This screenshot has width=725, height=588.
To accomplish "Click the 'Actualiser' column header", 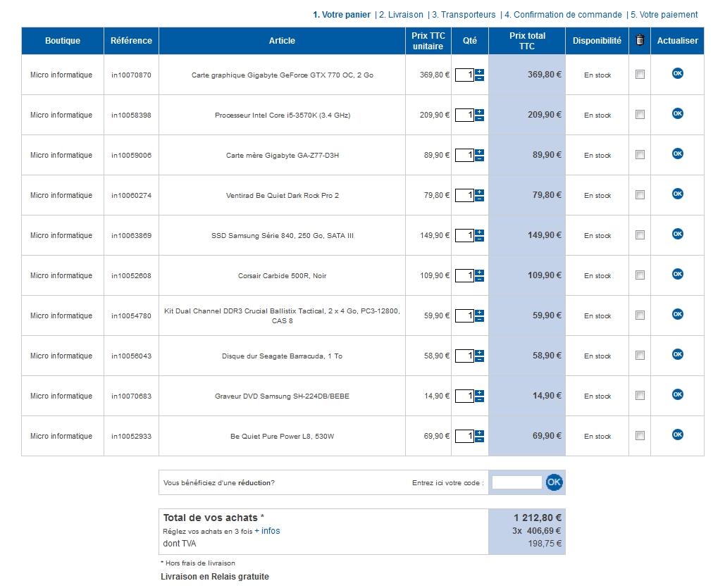I will point(677,41).
